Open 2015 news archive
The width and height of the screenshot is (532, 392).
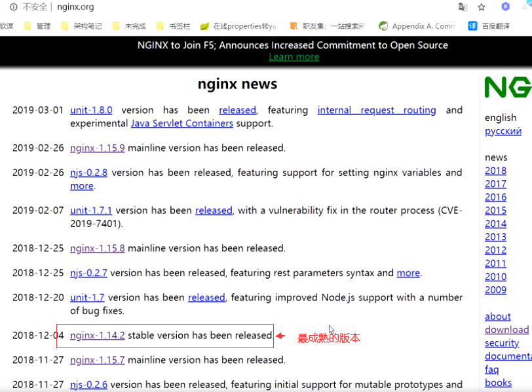tap(496, 211)
